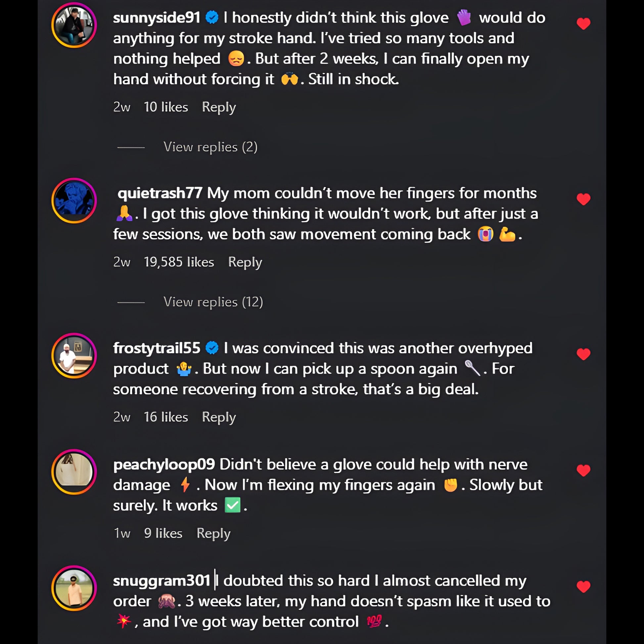Visit the frostytrail55 username link
Image resolution: width=644 pixels, height=644 pixels.
(157, 348)
